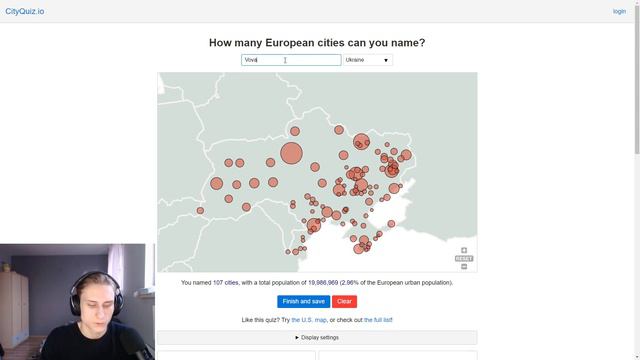Click the '107 cities' count text
Screen dimensions: 640x360
coord(226,282)
